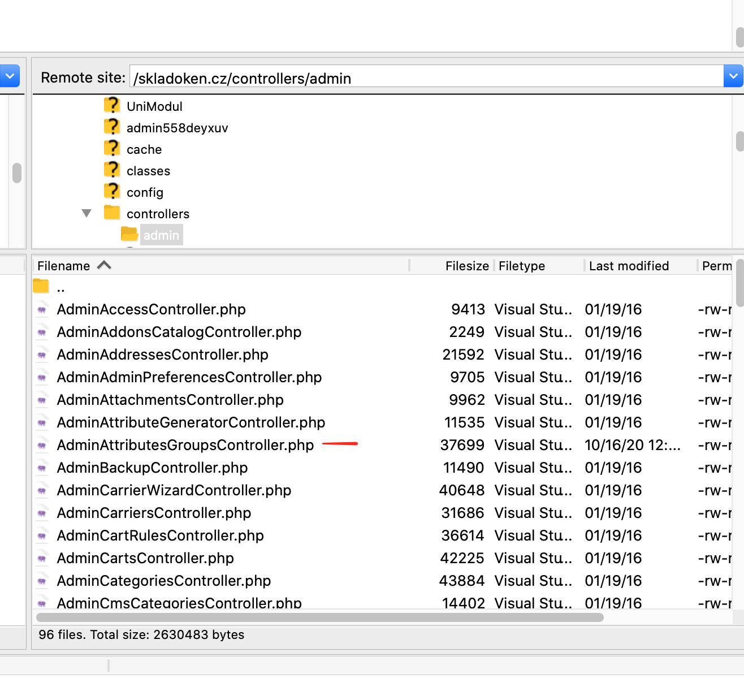Click the UniModul folder question-mark icon
The image size is (744, 700).
coord(112,106)
